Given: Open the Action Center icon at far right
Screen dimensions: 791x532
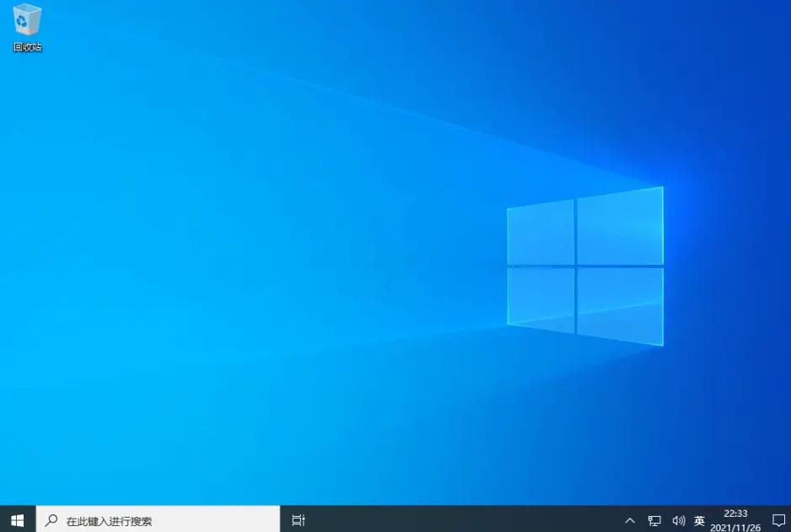Looking at the screenshot, I should point(780,520).
